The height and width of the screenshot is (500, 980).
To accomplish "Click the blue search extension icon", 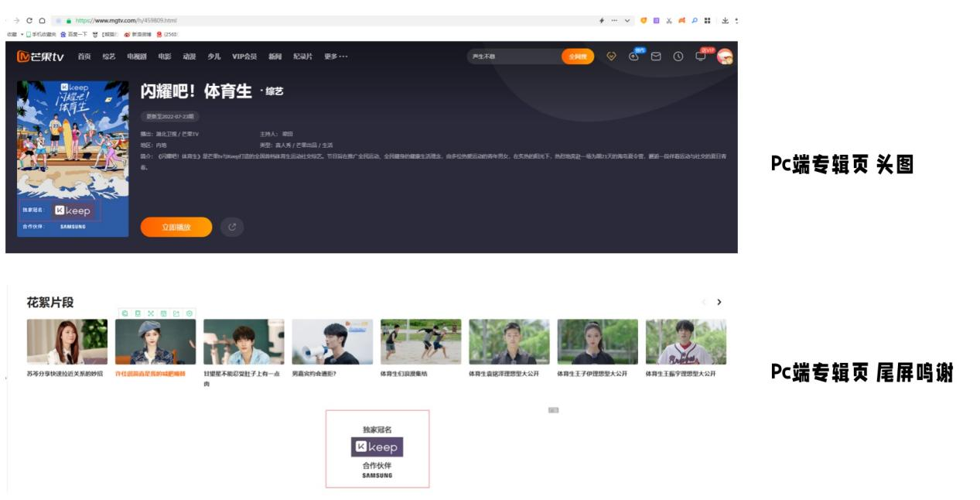I will [x=695, y=20].
